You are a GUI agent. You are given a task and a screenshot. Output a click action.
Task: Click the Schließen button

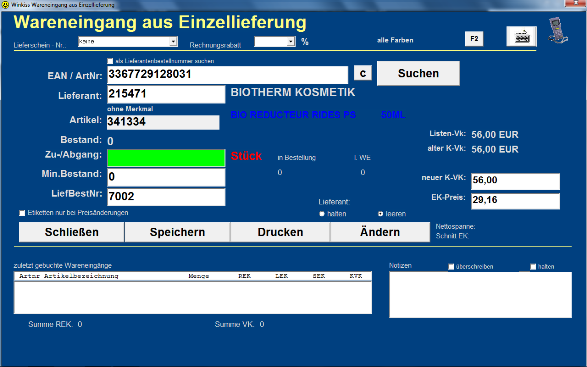click(x=72, y=232)
